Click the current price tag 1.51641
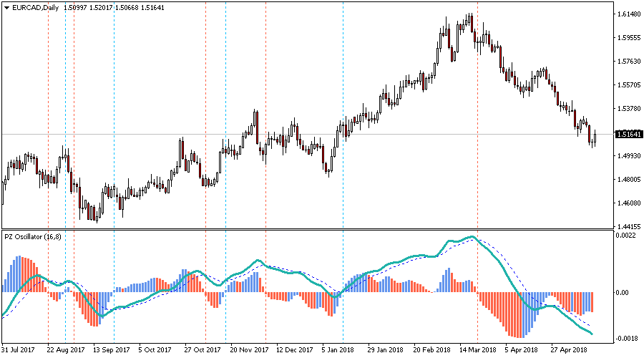Screen dimensions: 644x358 pyautogui.click(x=627, y=134)
